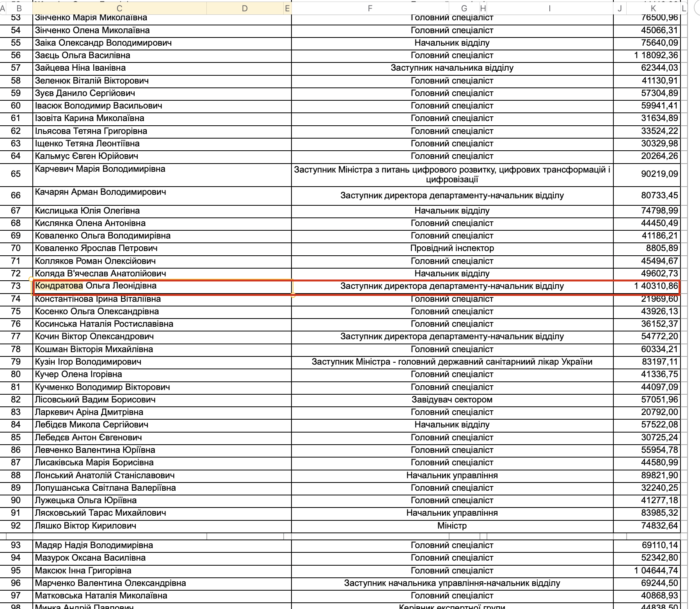Screen dimensions: 700x609
Task: Select column G header
Action: [464, 8]
